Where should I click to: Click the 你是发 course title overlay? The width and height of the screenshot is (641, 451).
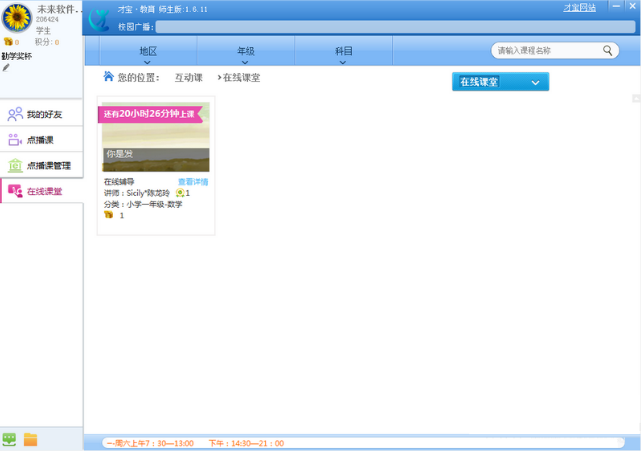(x=120, y=154)
